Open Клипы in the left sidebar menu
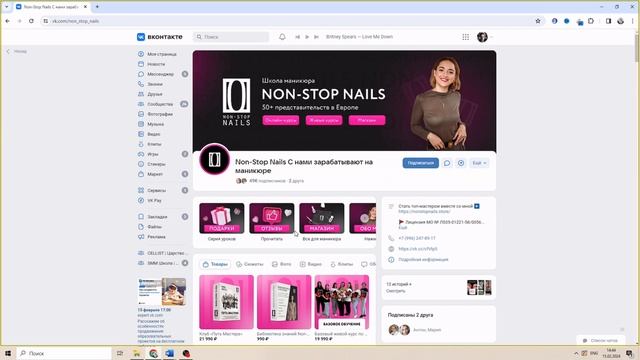The height and width of the screenshot is (360, 640). click(x=154, y=144)
